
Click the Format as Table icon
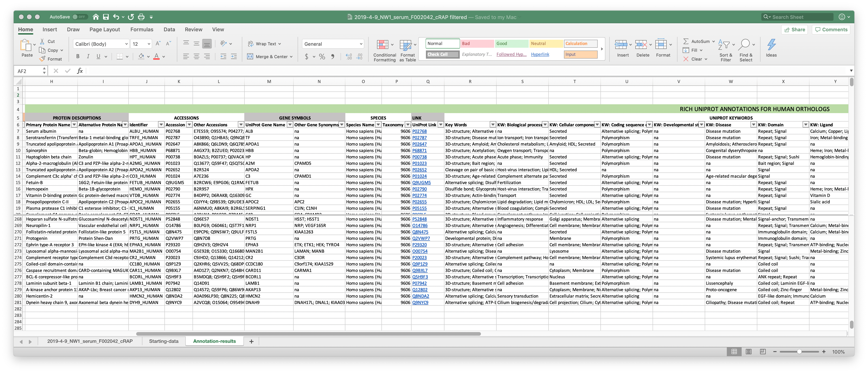405,45
